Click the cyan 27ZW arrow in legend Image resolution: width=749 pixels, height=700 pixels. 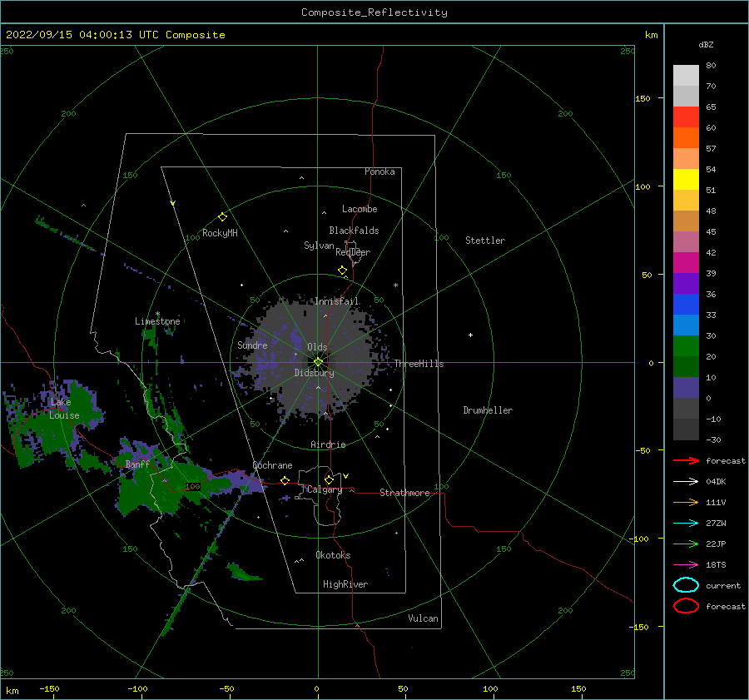tap(686, 524)
